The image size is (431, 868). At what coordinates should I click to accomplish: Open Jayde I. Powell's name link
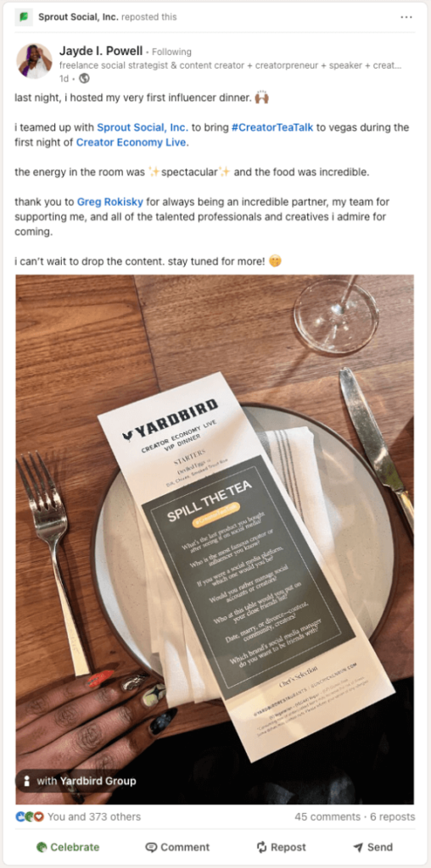point(101,51)
